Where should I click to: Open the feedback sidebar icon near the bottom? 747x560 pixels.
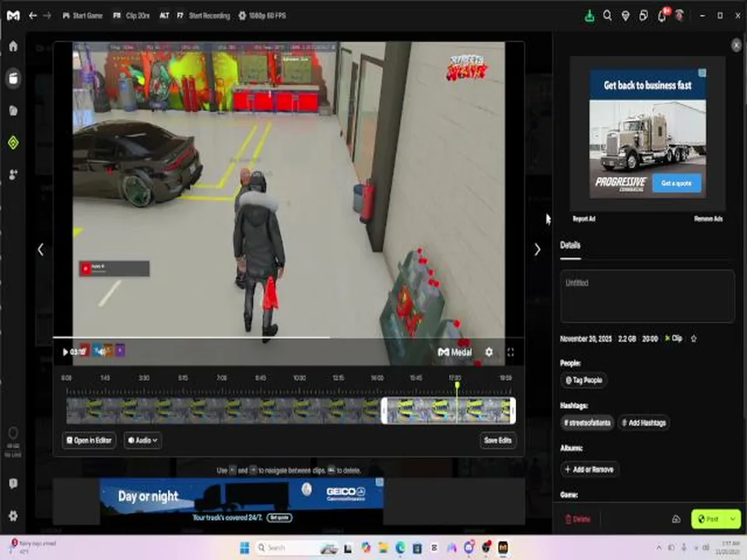13,483
